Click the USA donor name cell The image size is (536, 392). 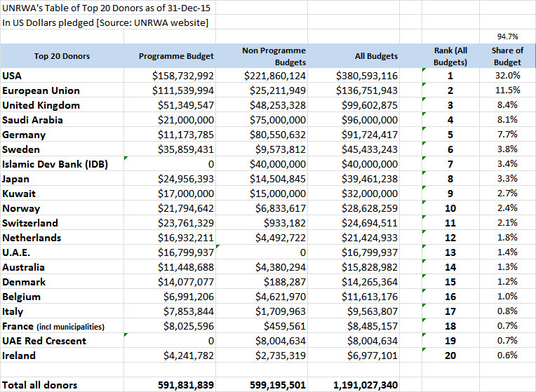click(62, 76)
